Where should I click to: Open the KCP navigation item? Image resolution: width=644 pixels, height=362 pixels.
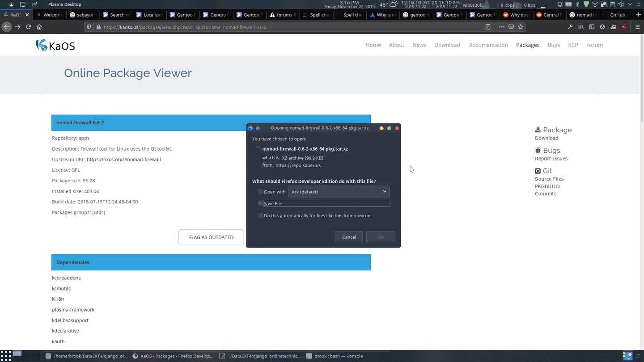(573, 45)
